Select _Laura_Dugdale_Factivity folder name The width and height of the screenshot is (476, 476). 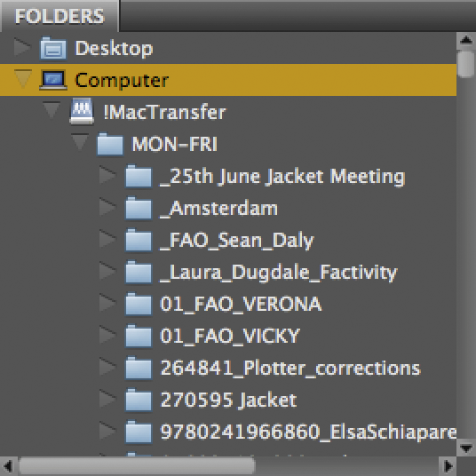pyautogui.click(x=278, y=273)
